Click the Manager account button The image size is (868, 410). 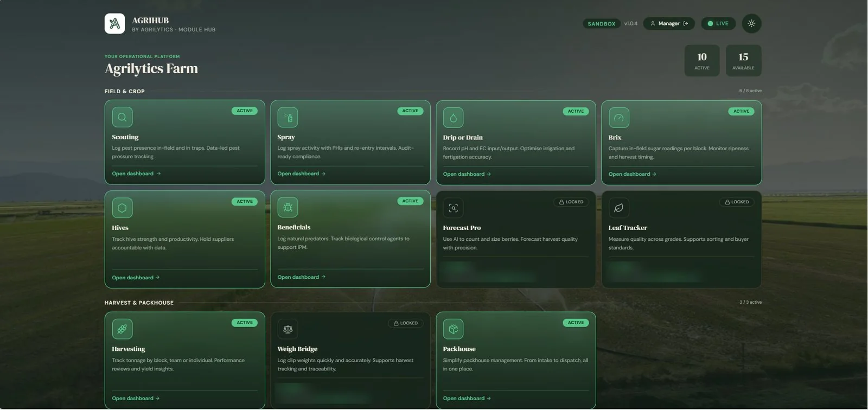click(x=669, y=23)
